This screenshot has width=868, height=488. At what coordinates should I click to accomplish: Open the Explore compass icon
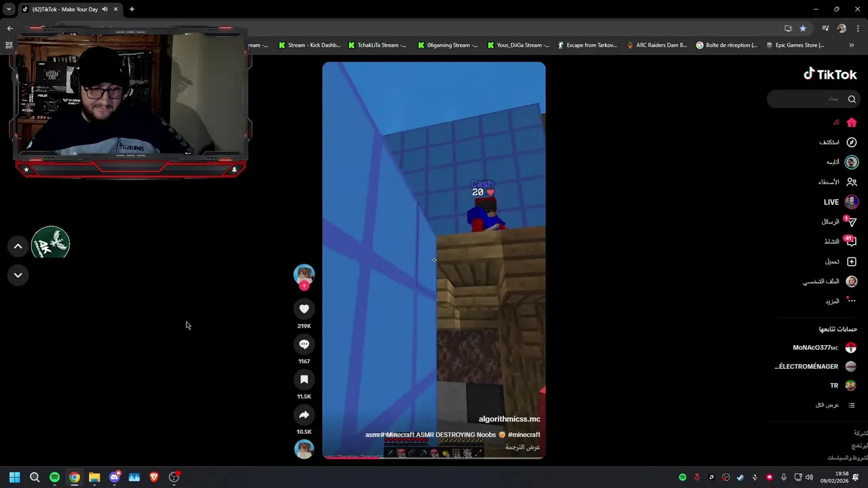[x=852, y=142]
